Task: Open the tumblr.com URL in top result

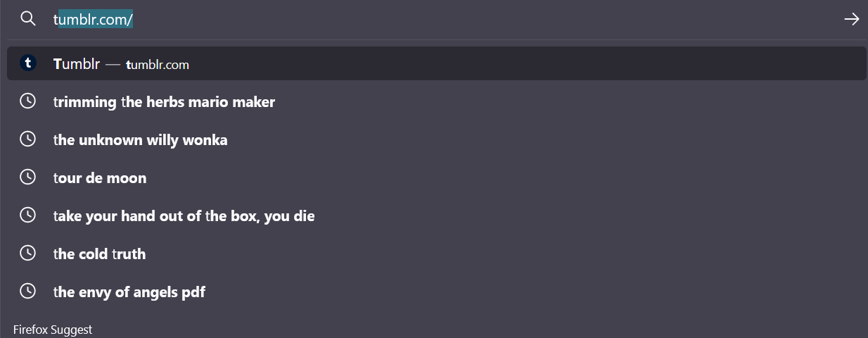Action: click(158, 65)
